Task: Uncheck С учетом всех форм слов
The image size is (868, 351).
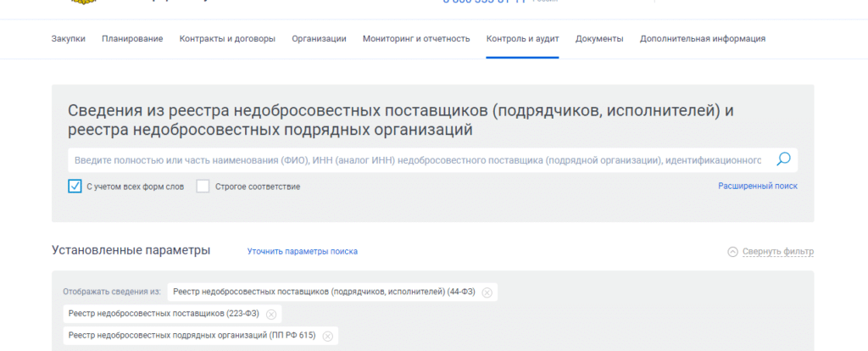Action: [x=75, y=187]
